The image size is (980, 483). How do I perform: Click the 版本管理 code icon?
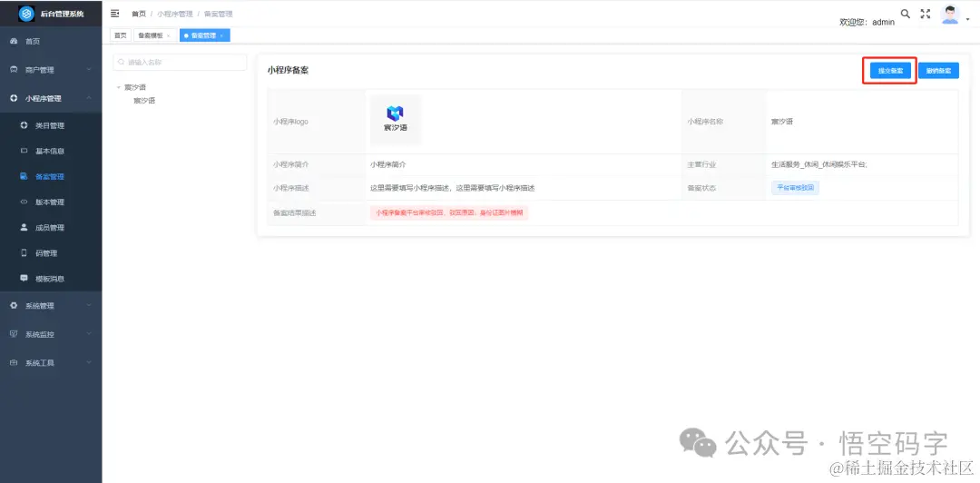(24, 202)
